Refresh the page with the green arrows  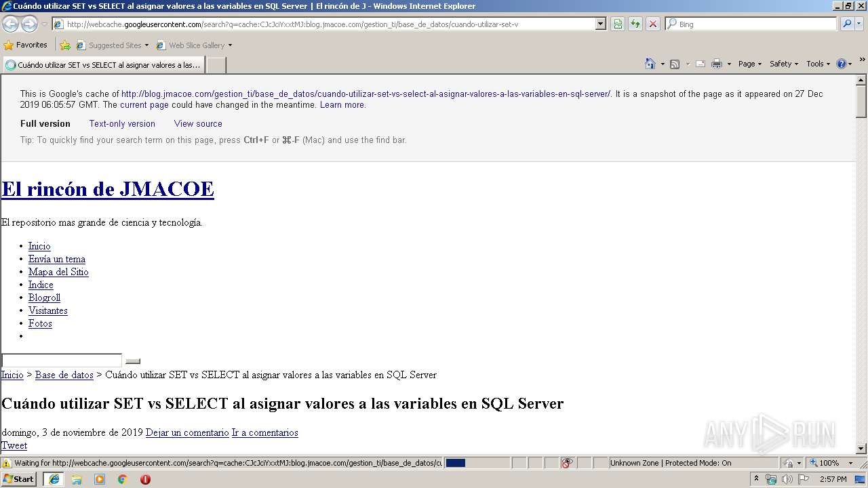[635, 24]
